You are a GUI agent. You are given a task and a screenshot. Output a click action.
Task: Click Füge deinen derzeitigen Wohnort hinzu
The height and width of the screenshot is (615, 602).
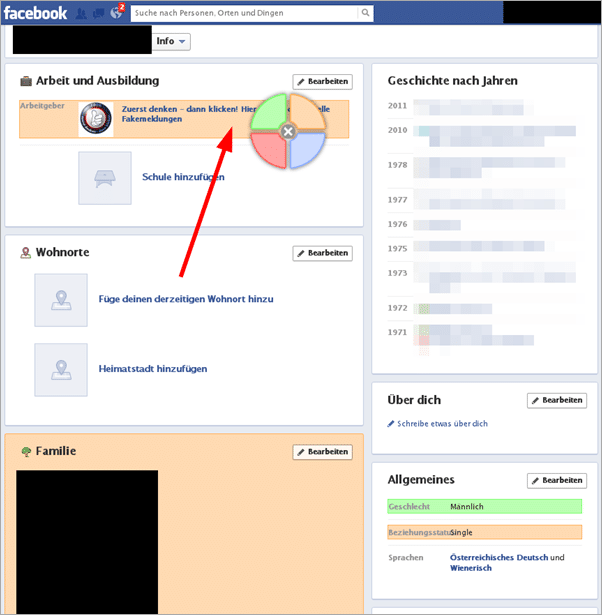(186, 299)
